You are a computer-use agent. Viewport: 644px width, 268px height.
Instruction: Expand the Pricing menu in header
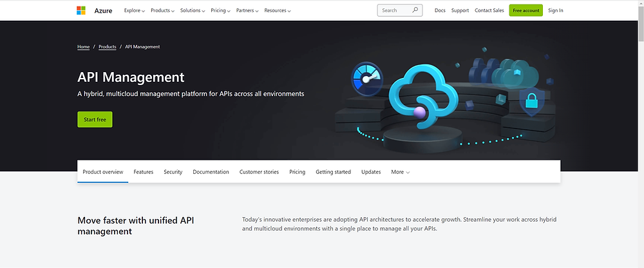tap(220, 11)
